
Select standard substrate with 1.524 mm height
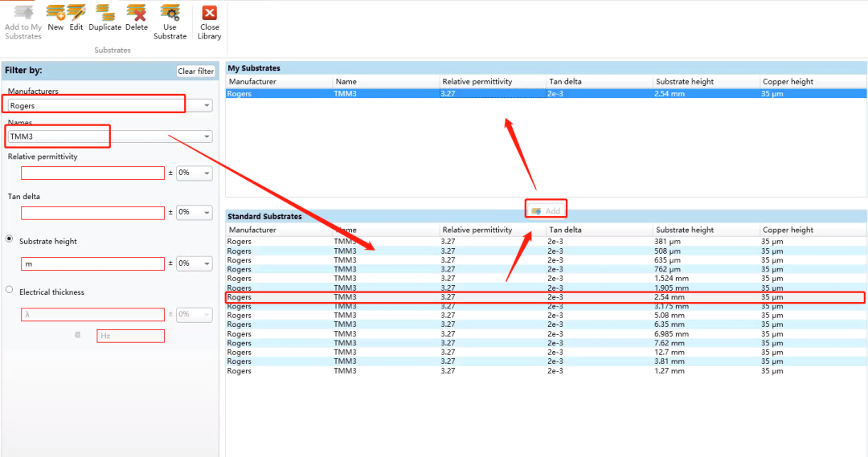tap(546, 278)
